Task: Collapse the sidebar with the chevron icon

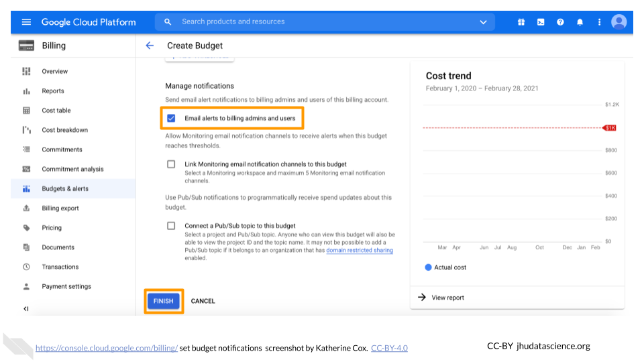Action: coord(26,308)
